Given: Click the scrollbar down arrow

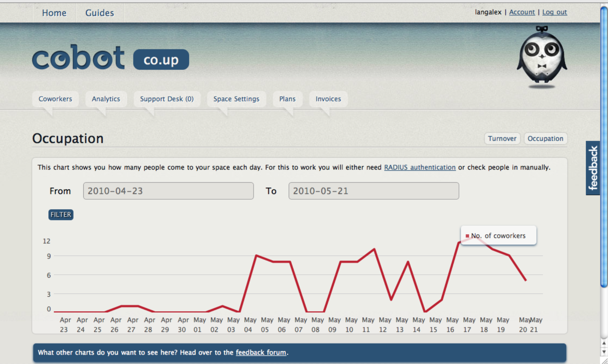Looking at the screenshot, I should pos(604,352).
